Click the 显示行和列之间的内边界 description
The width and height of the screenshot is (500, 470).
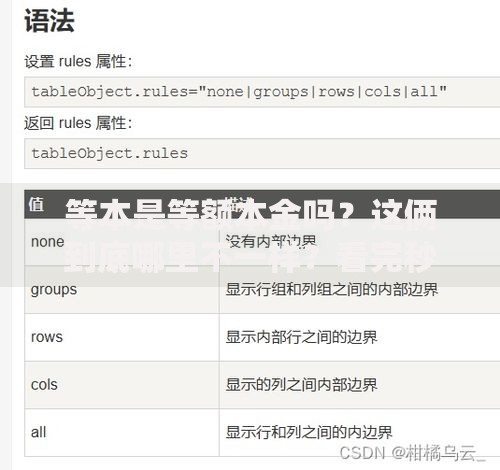click(x=309, y=432)
